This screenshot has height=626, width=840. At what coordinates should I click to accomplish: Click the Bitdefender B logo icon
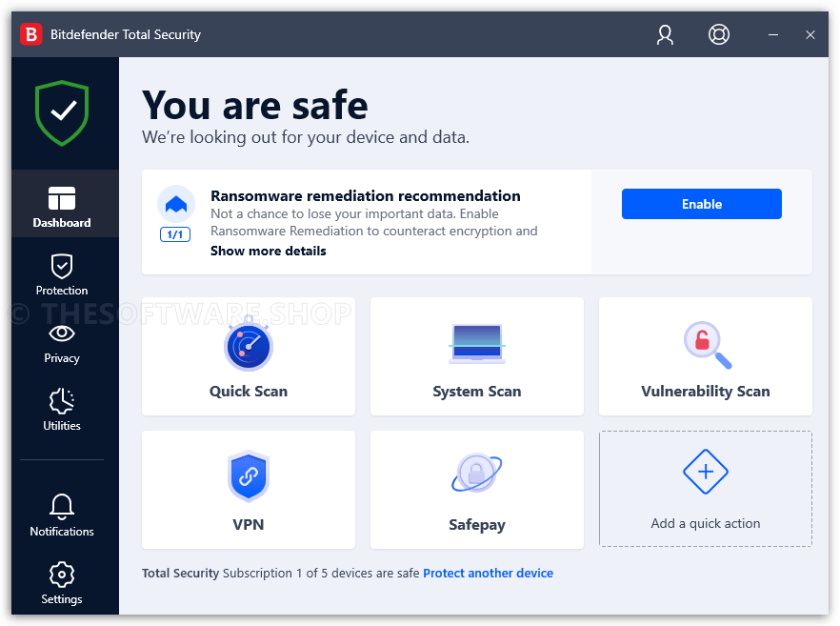point(31,35)
